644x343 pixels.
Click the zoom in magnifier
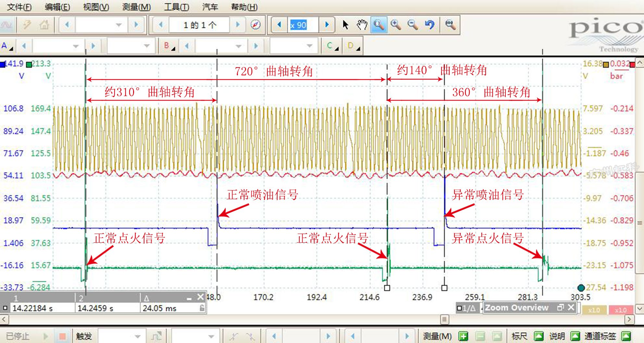[x=396, y=25]
